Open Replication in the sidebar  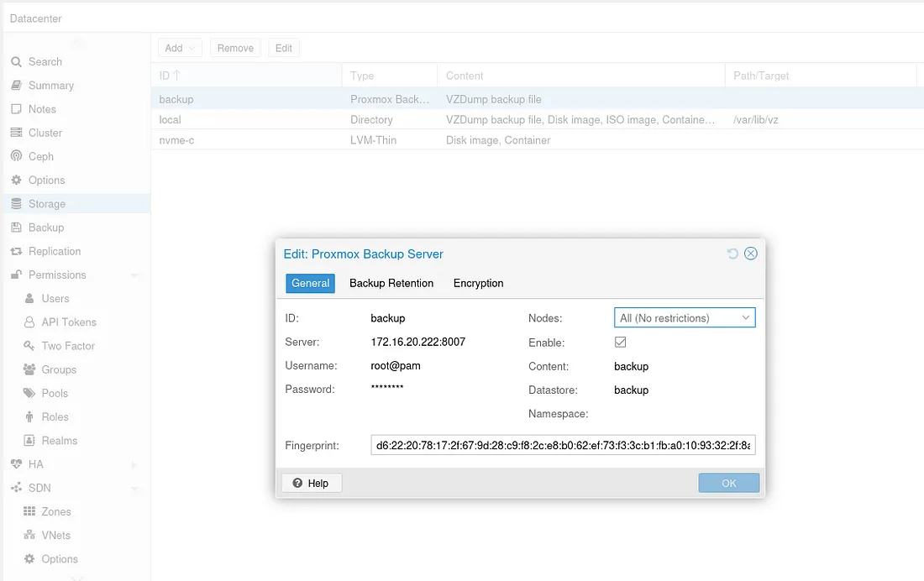pos(76,251)
